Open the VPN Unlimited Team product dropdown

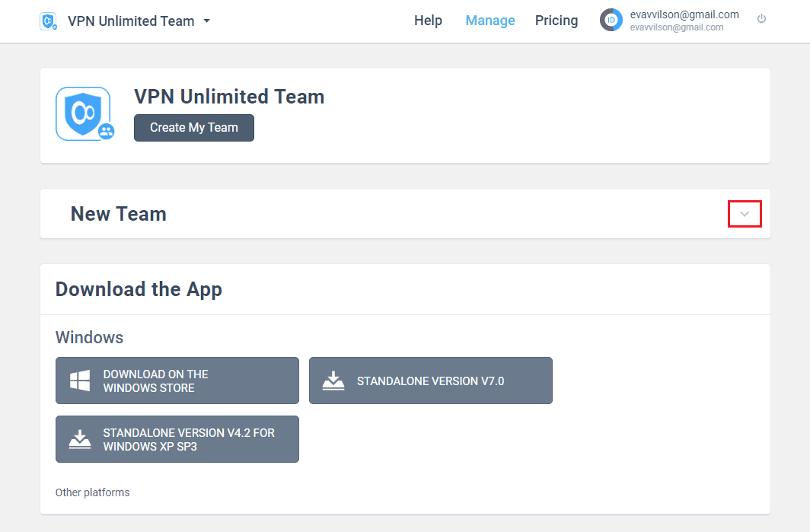[x=130, y=21]
